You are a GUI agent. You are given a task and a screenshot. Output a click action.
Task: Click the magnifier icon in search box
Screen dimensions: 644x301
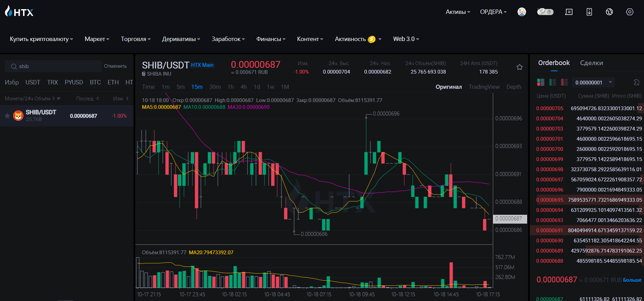[14, 66]
